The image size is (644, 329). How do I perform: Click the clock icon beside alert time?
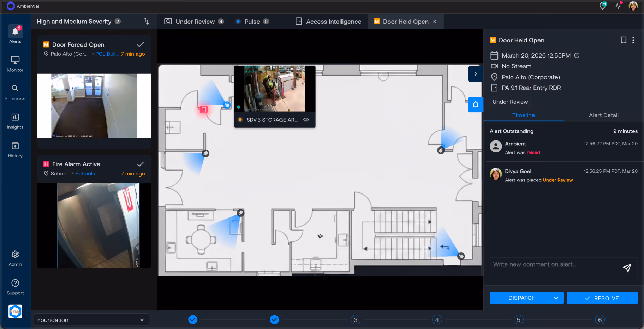(577, 55)
